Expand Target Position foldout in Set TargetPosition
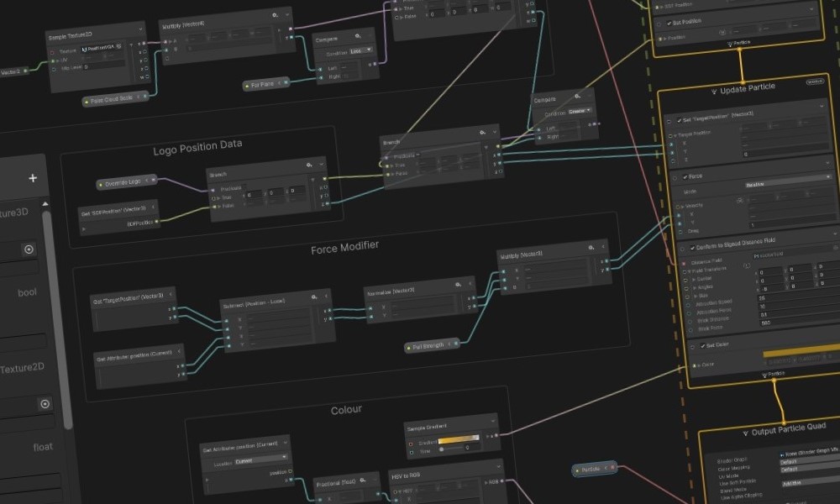The width and height of the screenshot is (840, 504). pos(675,135)
